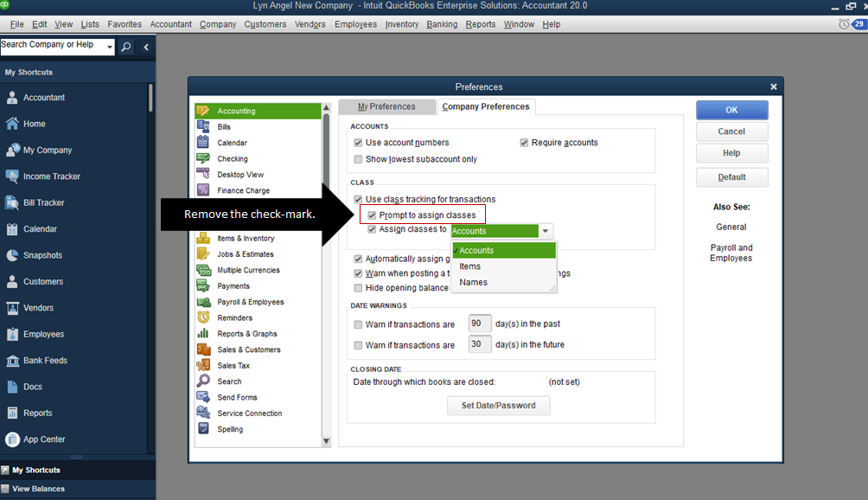Open the Accountant shortcut icon
Image resolution: width=868 pixels, height=500 pixels.
click(x=12, y=98)
